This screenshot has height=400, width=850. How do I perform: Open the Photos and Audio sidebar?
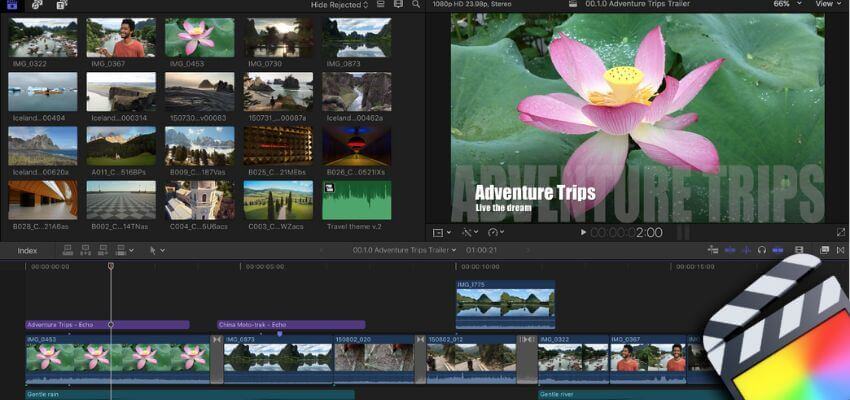point(37,5)
